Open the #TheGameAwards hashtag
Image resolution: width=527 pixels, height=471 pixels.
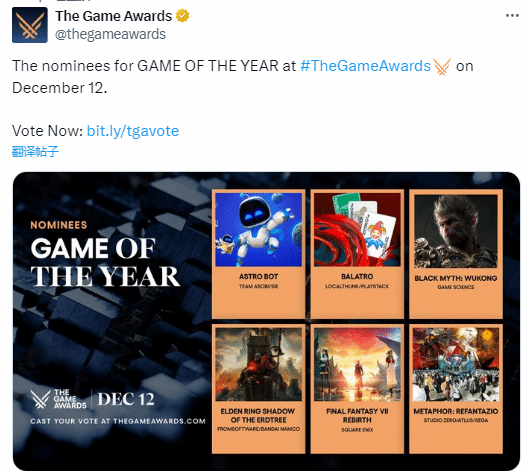(365, 66)
